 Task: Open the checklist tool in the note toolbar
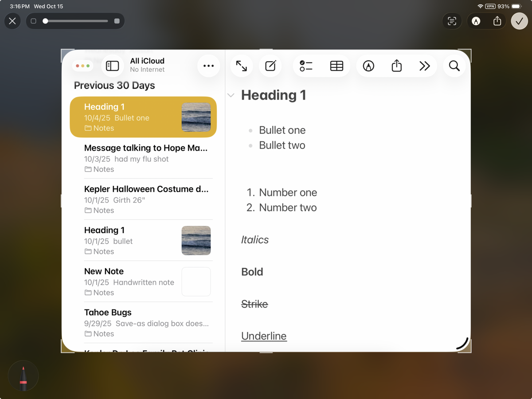click(x=306, y=65)
